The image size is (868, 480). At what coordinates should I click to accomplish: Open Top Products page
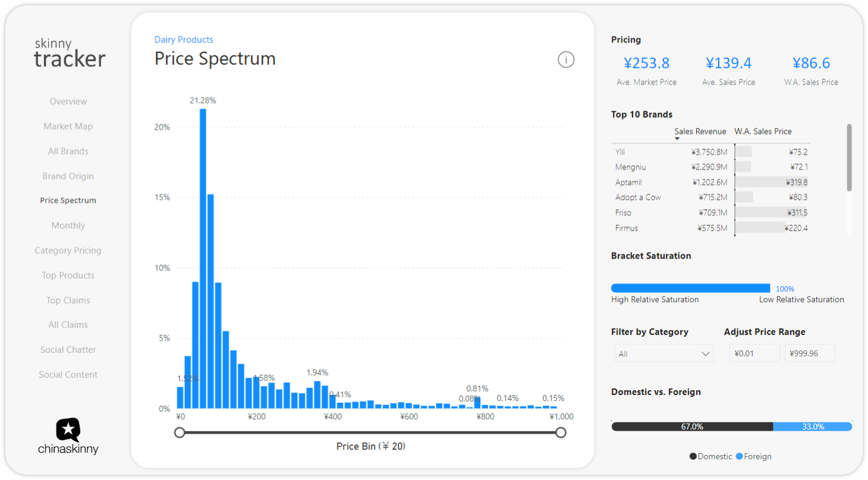coord(68,276)
